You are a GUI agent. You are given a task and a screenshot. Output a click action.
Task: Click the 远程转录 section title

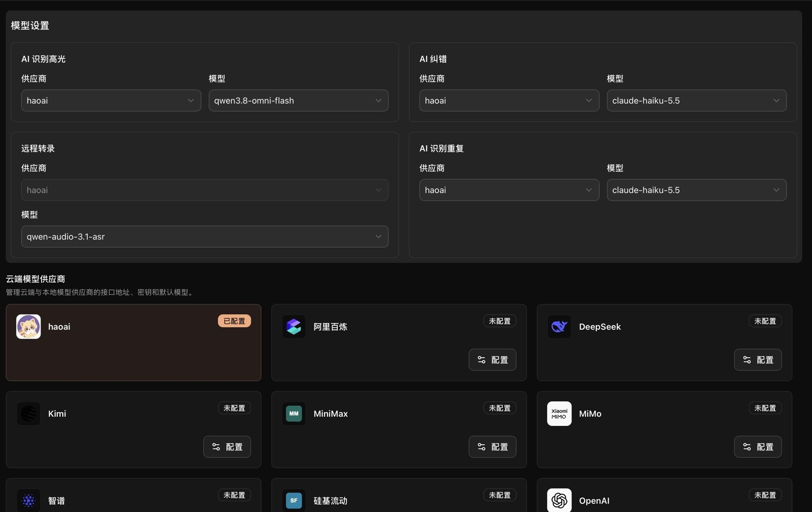[38, 148]
